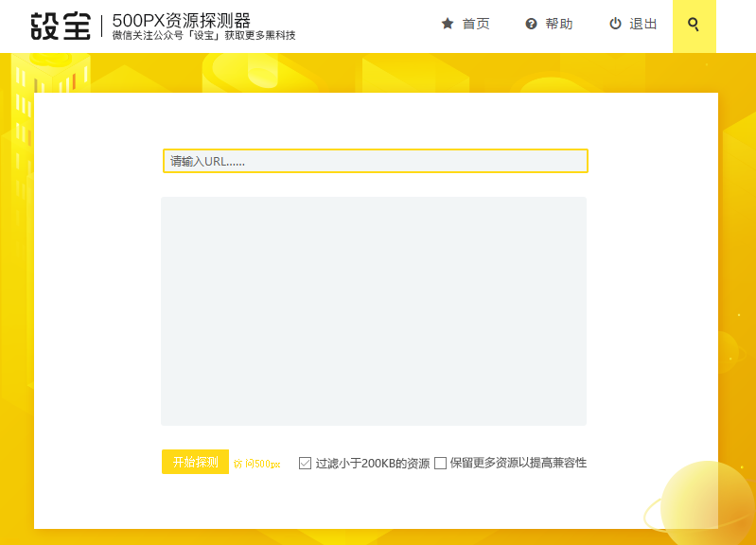Click the star icon beside 首页
This screenshot has width=756, height=545.
tap(448, 23)
